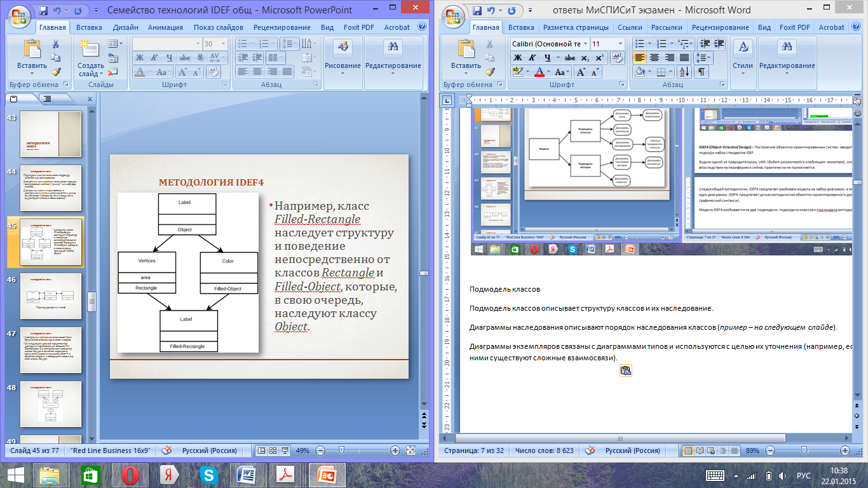Click the Рисование button in PowerPoint ribbon
Screen dimensions: 868x488
coord(342,56)
